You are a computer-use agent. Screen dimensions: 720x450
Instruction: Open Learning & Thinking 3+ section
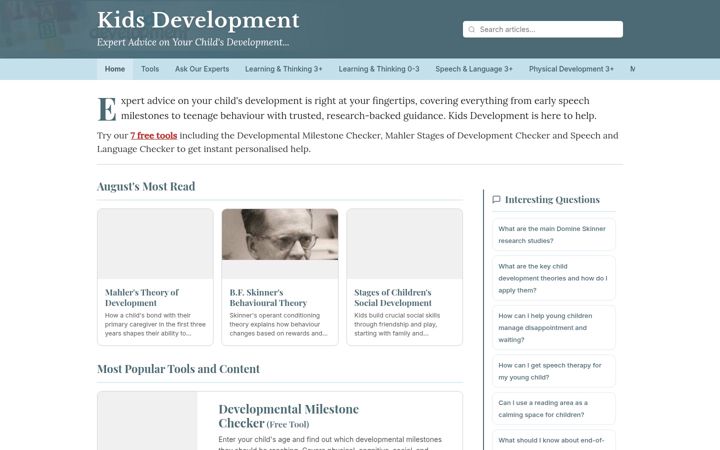tap(284, 69)
